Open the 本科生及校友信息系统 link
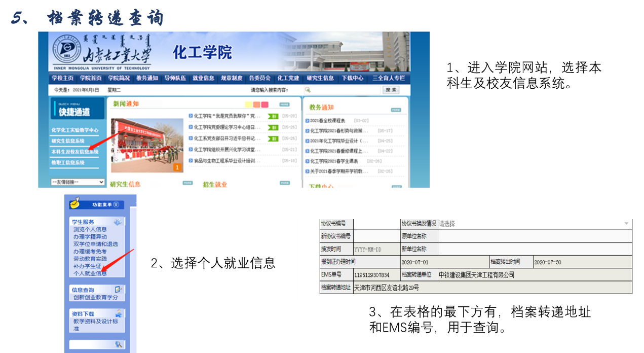This screenshot has width=644, height=353. tap(75, 152)
